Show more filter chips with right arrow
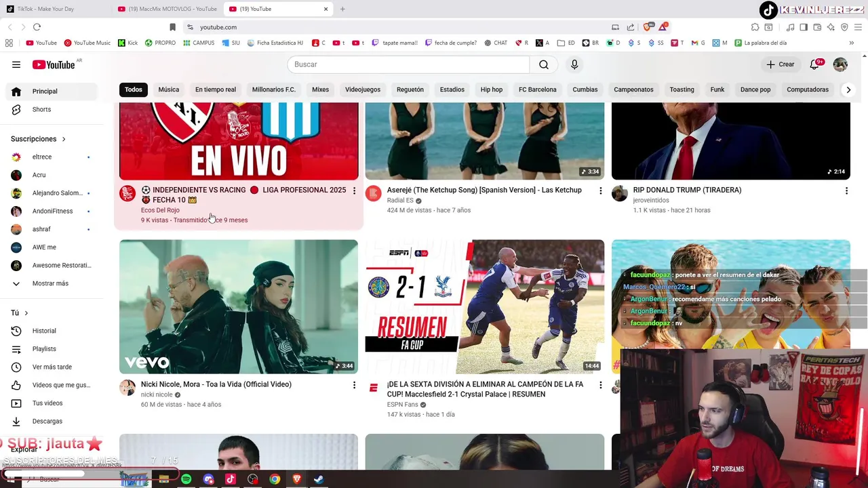 click(848, 89)
